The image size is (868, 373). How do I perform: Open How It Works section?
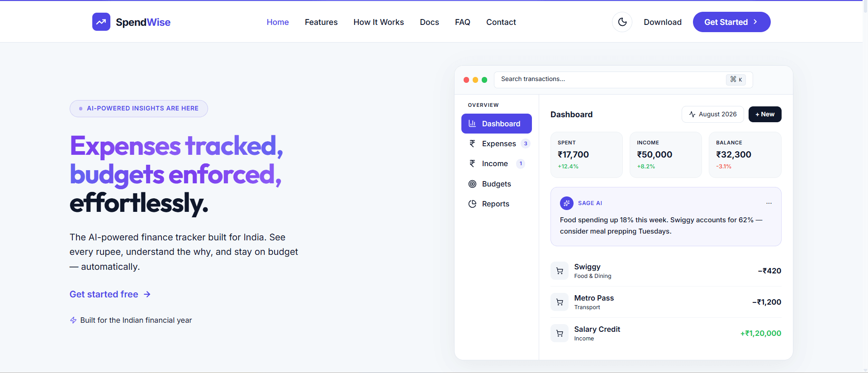[x=379, y=22]
